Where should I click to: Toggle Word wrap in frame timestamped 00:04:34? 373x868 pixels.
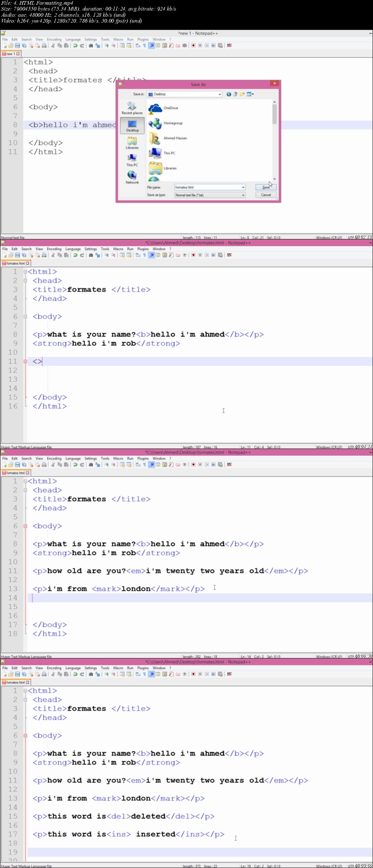click(x=138, y=255)
